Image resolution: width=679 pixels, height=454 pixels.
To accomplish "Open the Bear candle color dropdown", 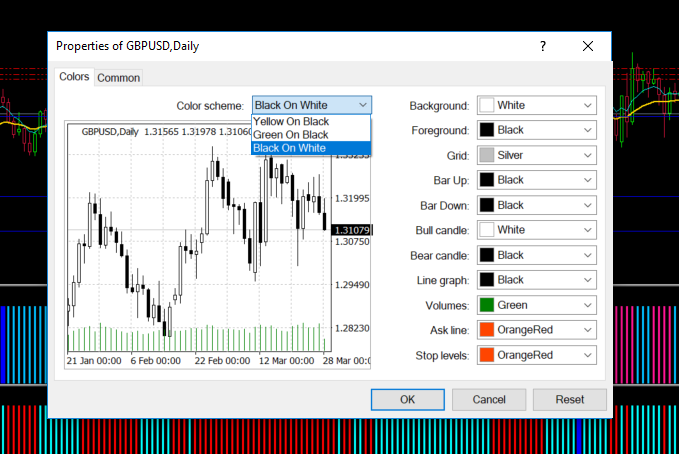I will coord(537,255).
